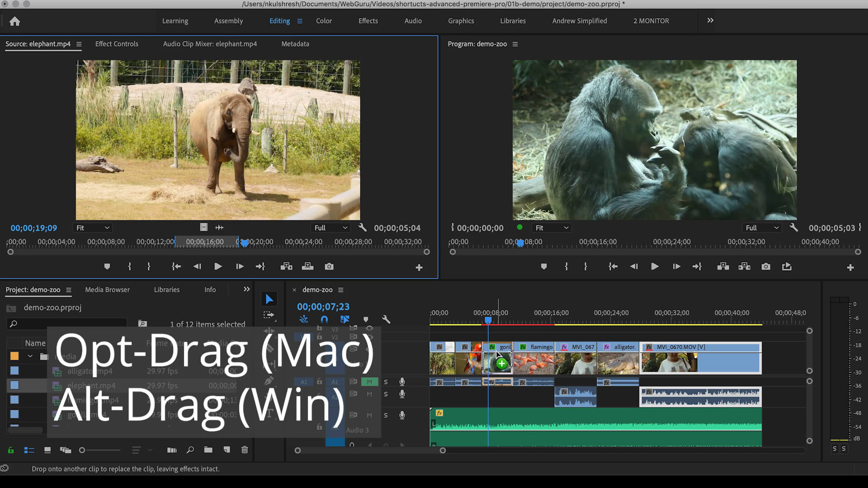Click Mark In in the Source monitor

click(130, 267)
